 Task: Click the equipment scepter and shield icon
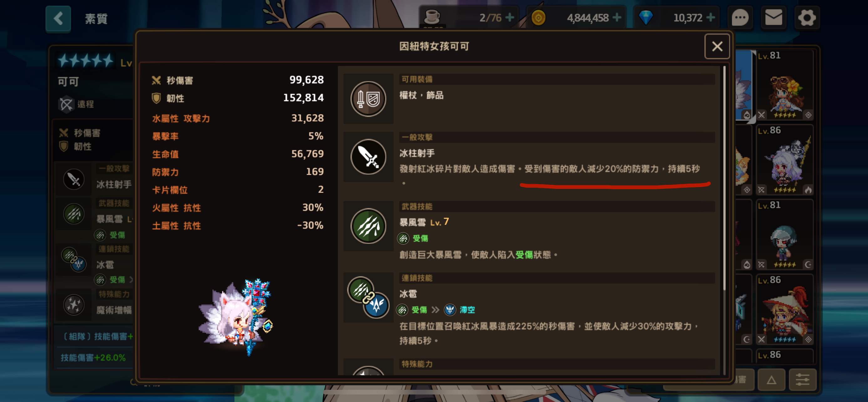pos(368,99)
